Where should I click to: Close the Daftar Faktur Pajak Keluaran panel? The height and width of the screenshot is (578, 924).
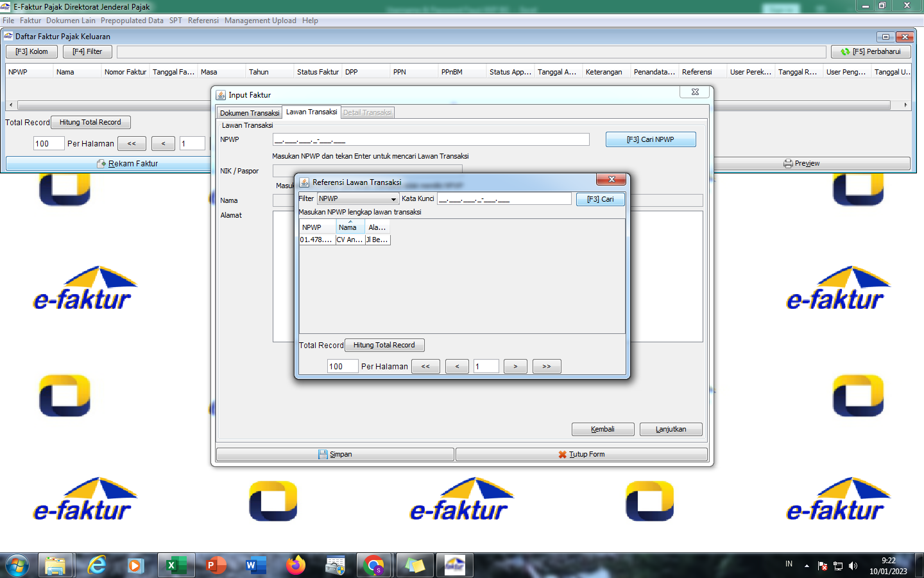pos(905,37)
